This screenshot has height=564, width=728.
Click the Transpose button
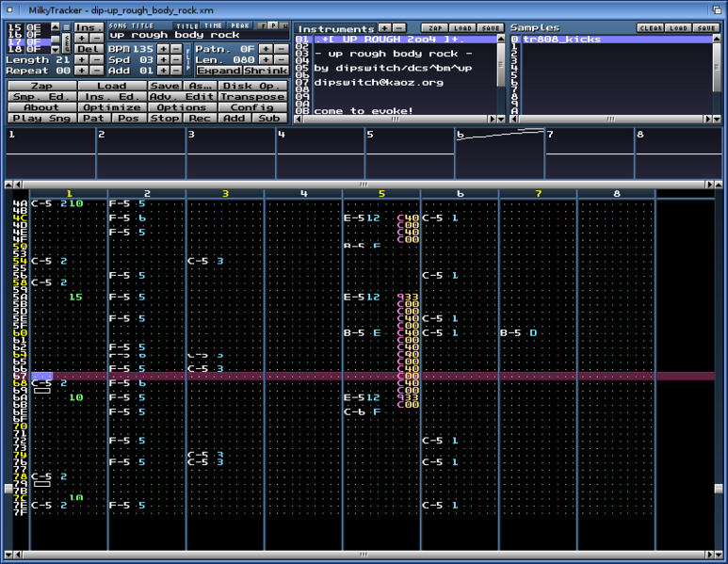(x=251, y=97)
